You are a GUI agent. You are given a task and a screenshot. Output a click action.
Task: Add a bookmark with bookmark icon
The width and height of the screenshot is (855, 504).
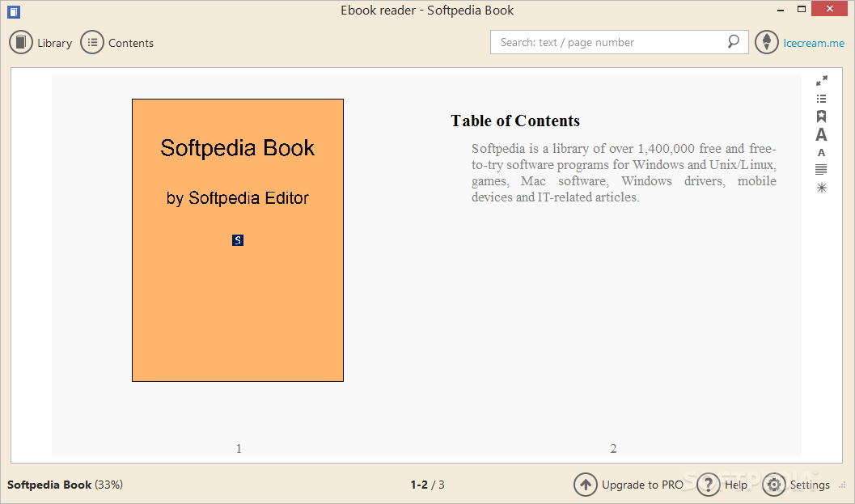(821, 116)
